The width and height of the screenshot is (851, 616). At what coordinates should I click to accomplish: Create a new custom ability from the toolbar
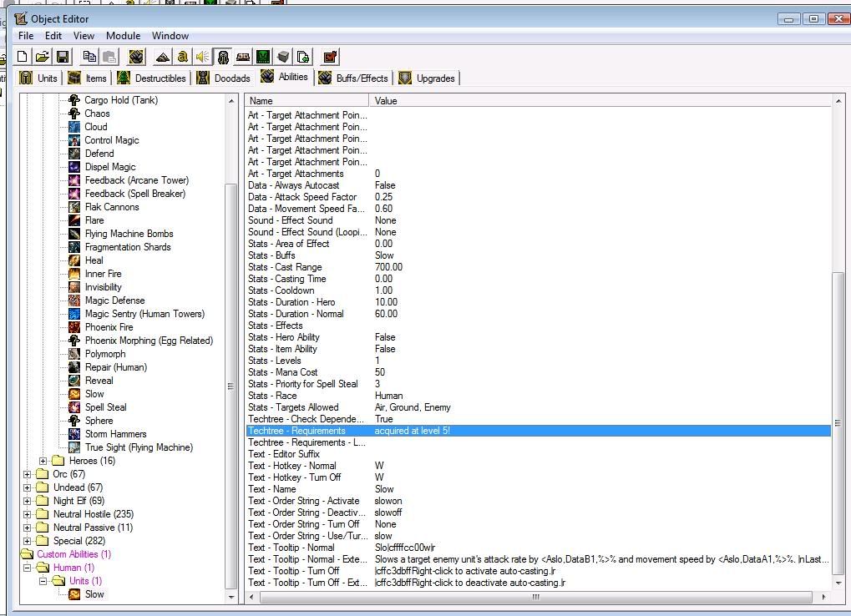click(x=137, y=57)
